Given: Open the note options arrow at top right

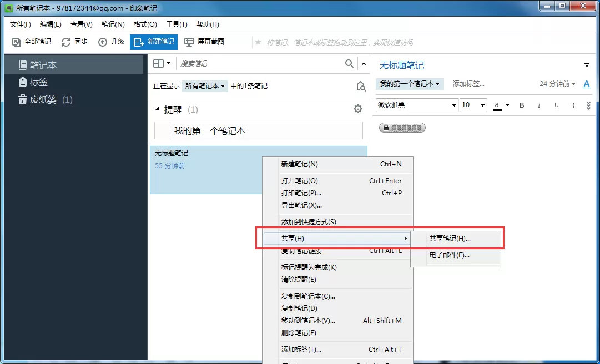Looking at the screenshot, I should [587, 65].
